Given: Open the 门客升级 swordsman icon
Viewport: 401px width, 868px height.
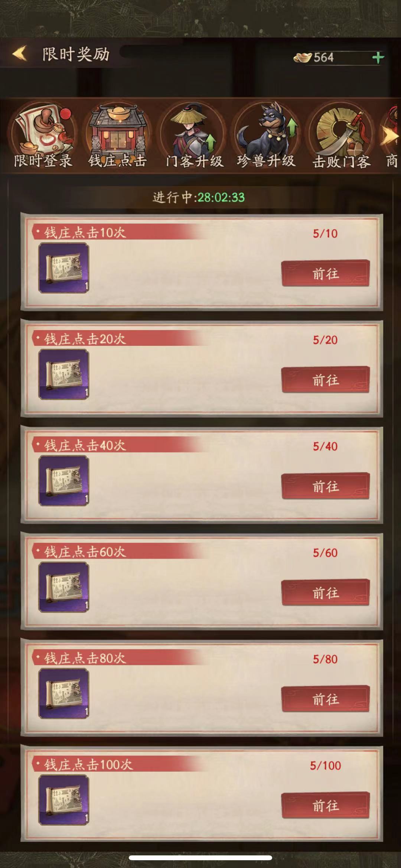Looking at the screenshot, I should [193, 136].
